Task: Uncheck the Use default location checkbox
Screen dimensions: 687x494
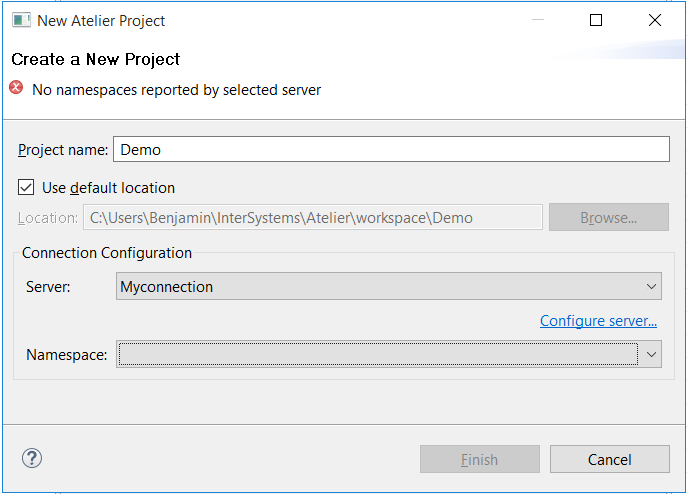Action: click(26, 187)
